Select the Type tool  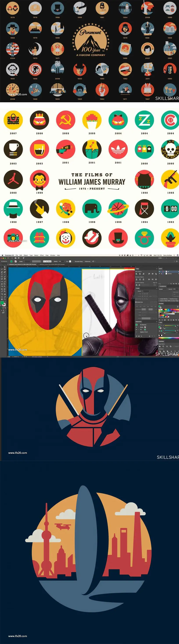pyautogui.click(x=2, y=274)
